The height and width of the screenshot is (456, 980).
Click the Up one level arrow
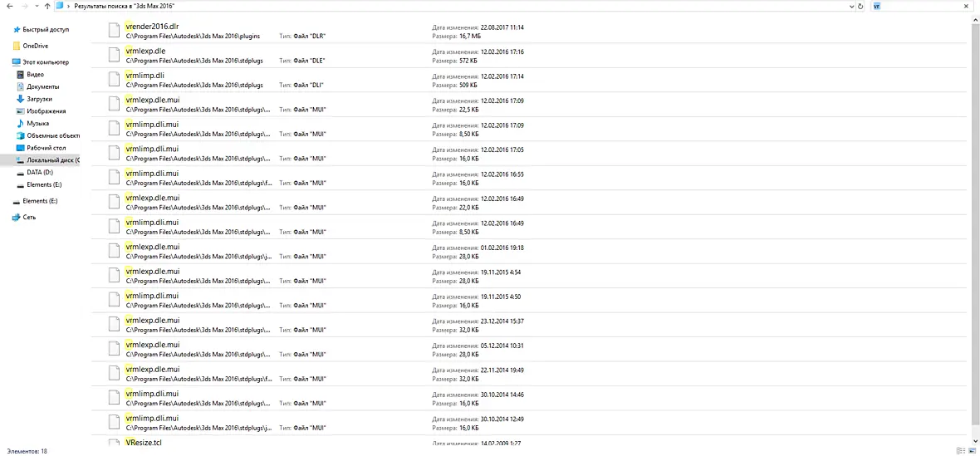pos(47,6)
